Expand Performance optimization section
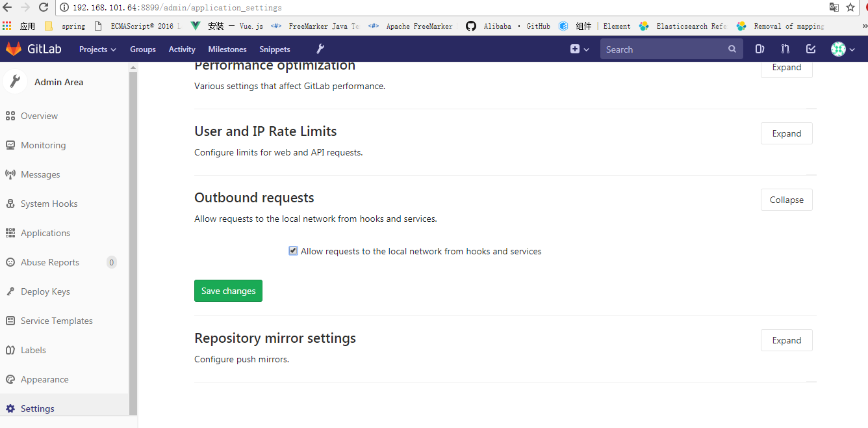The width and height of the screenshot is (868, 428). click(786, 68)
